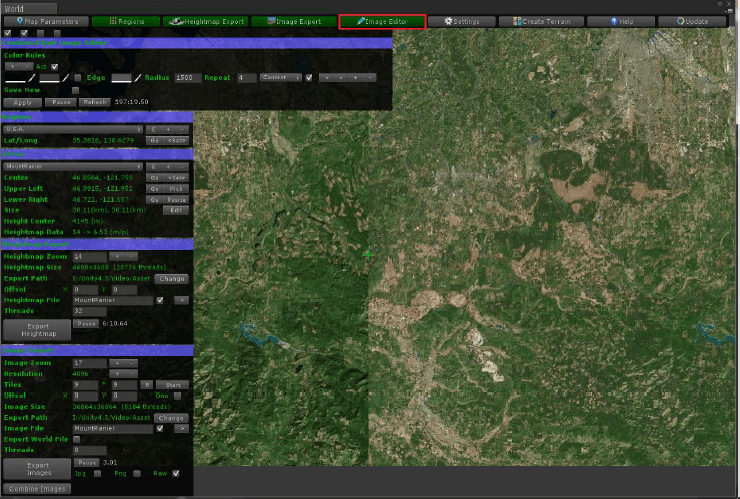The height and width of the screenshot is (499, 740).
Task: Click Pause next to the Apply button
Action: point(61,102)
